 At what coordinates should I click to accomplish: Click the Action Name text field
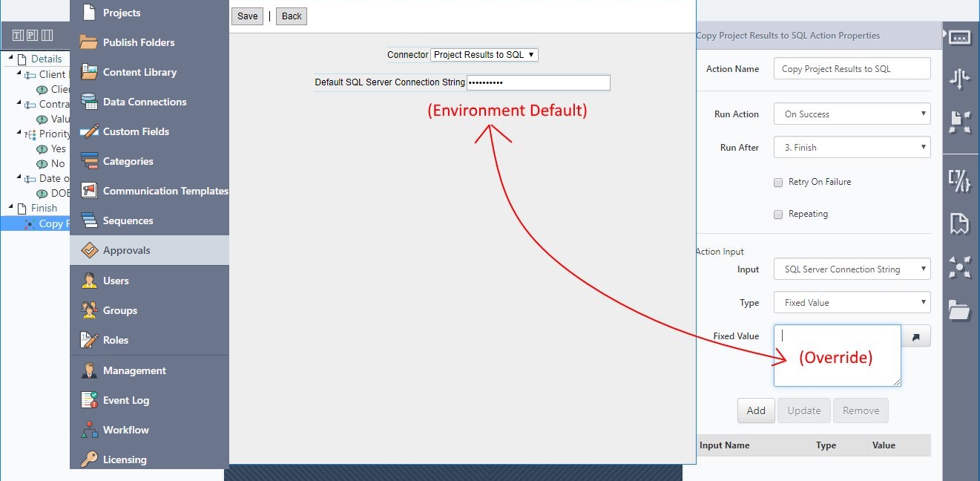pos(852,68)
